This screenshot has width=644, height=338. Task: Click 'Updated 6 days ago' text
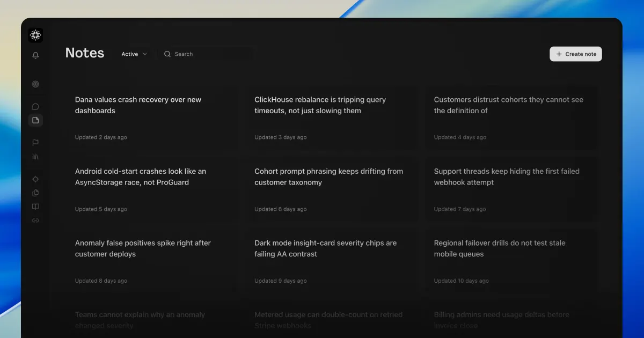pyautogui.click(x=281, y=209)
